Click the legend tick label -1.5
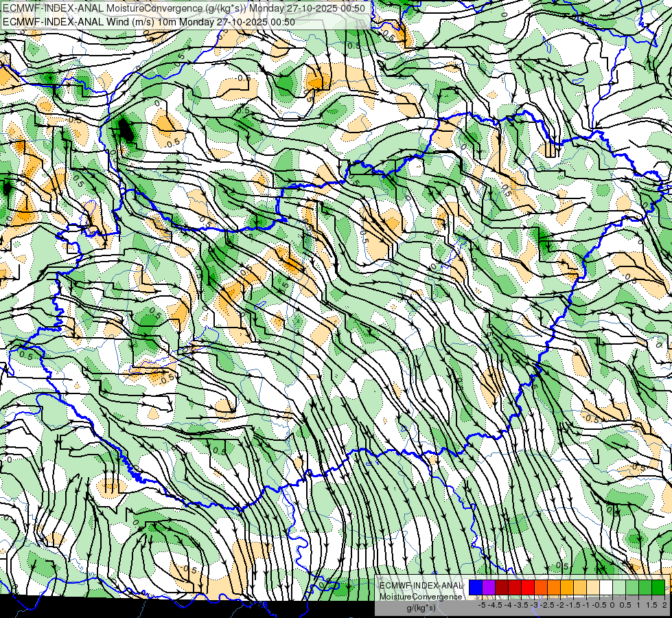Screen dimensions: 672x618 (572, 605)
